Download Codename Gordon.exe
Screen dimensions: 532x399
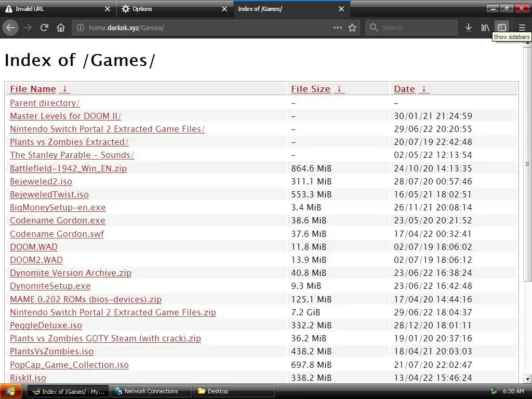[58, 220]
